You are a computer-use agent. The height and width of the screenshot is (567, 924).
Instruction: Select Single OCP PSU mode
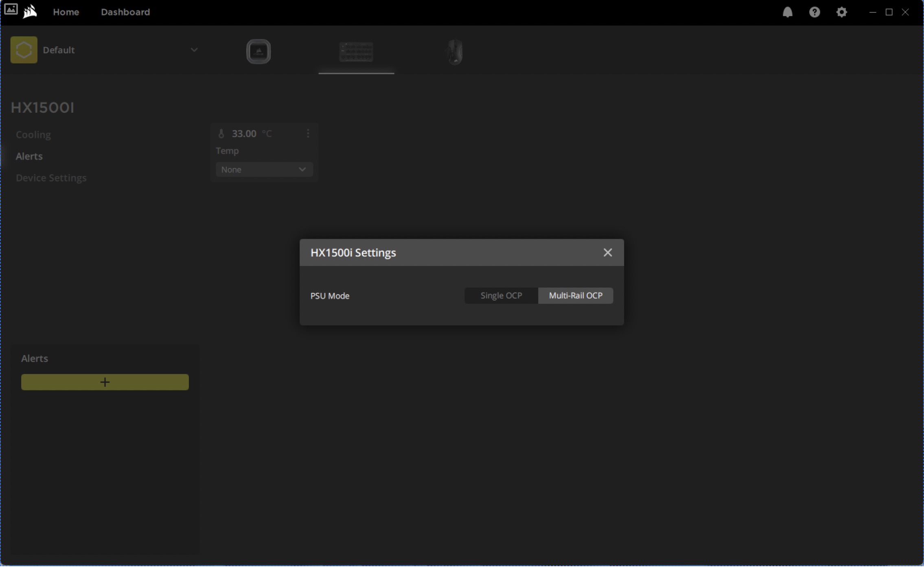coord(501,296)
